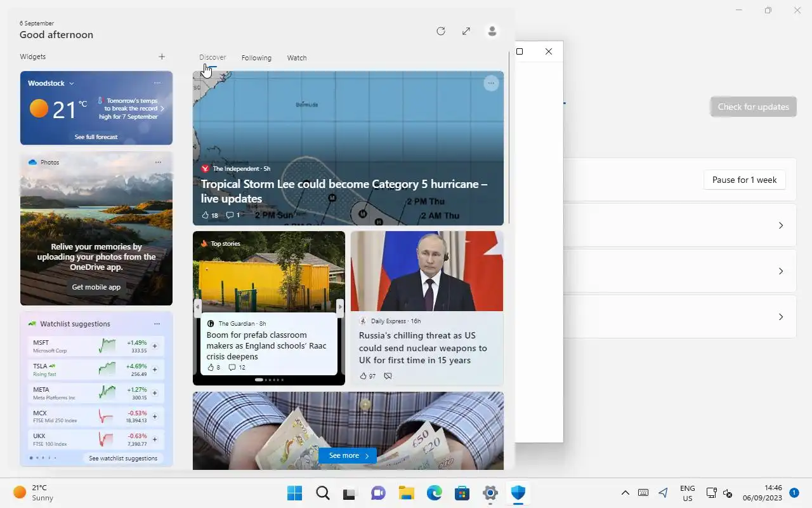
Task: Add a new widget with plus icon
Action: pyautogui.click(x=162, y=57)
